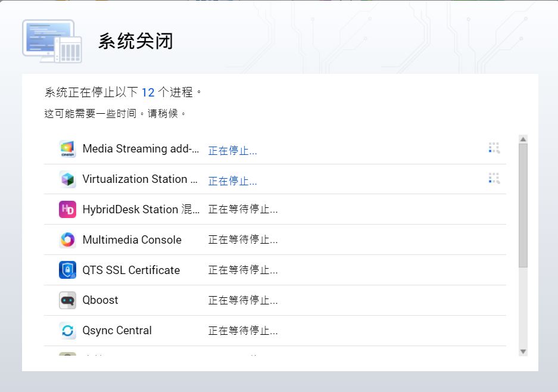The width and height of the screenshot is (558, 392).
Task: Click the process list scrollbar thumb
Action: coord(523,206)
